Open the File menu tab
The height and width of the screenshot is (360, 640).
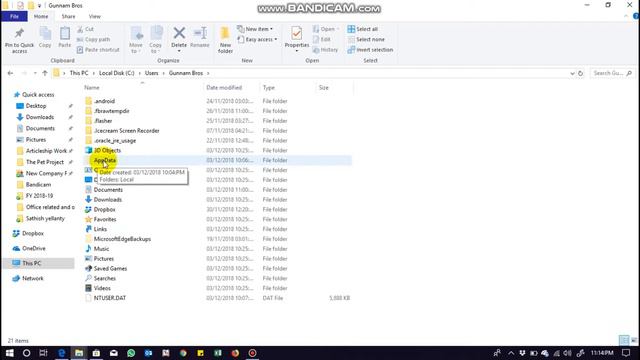coord(14,16)
